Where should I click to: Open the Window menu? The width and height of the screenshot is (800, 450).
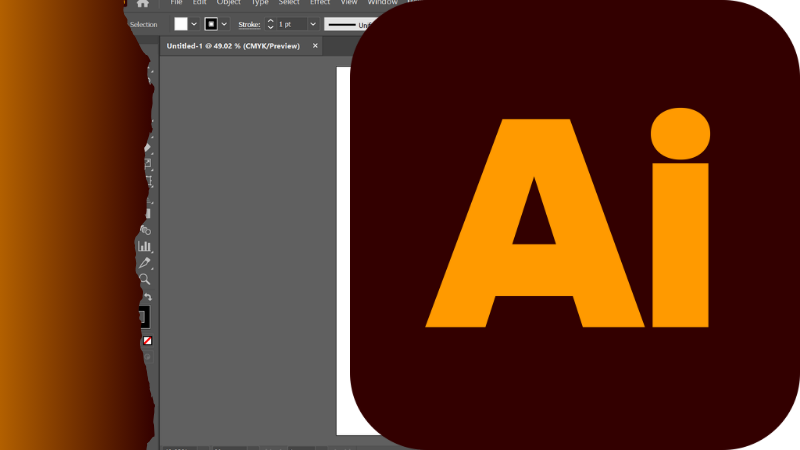click(x=383, y=3)
